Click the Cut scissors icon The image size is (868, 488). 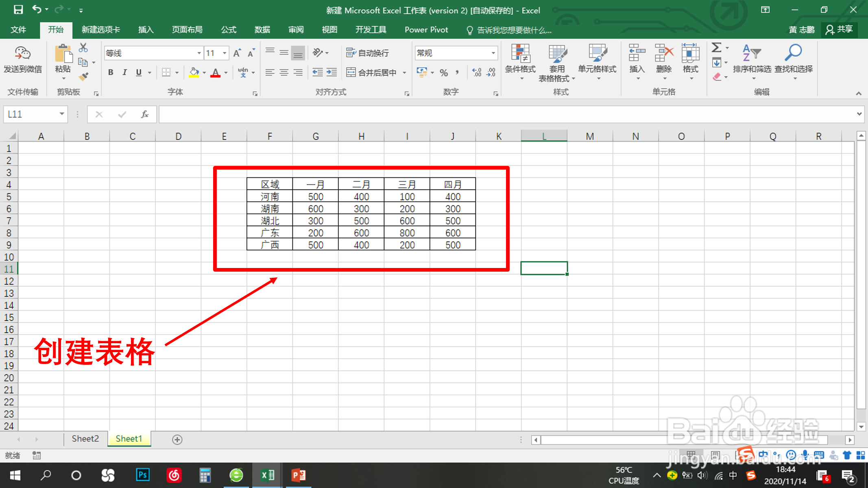coord(83,48)
